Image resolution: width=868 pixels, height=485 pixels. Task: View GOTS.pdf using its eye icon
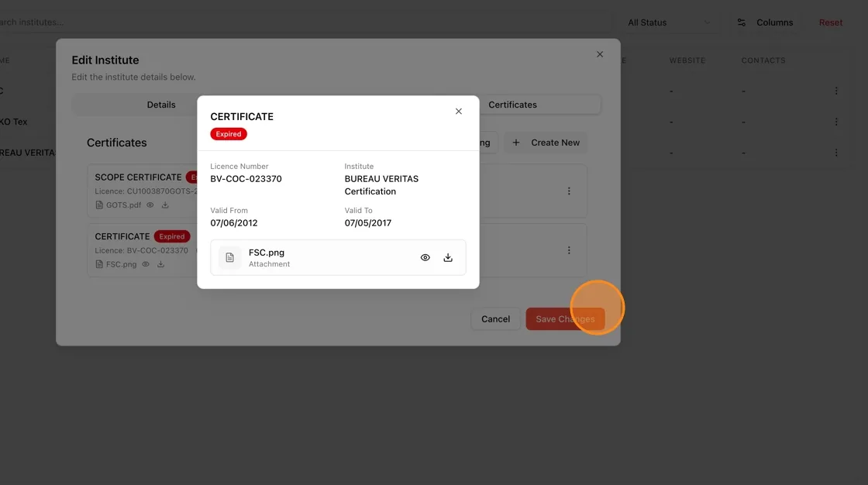[150, 205]
